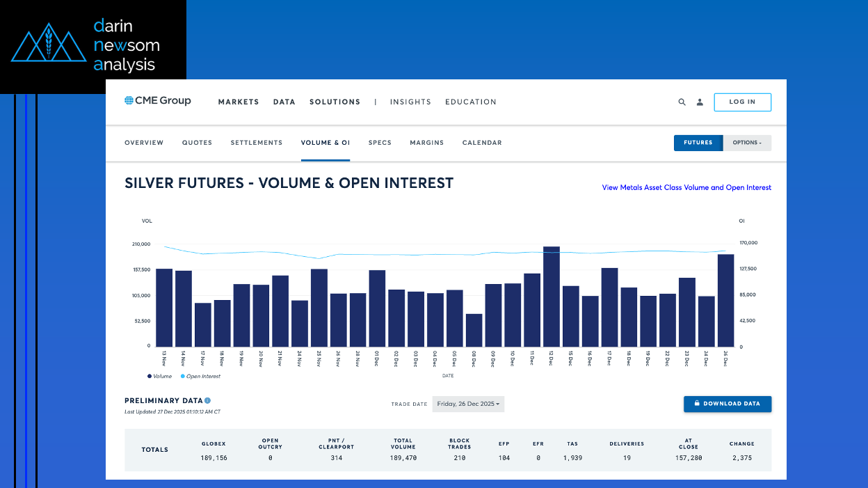Click the Download Data button

(727, 404)
